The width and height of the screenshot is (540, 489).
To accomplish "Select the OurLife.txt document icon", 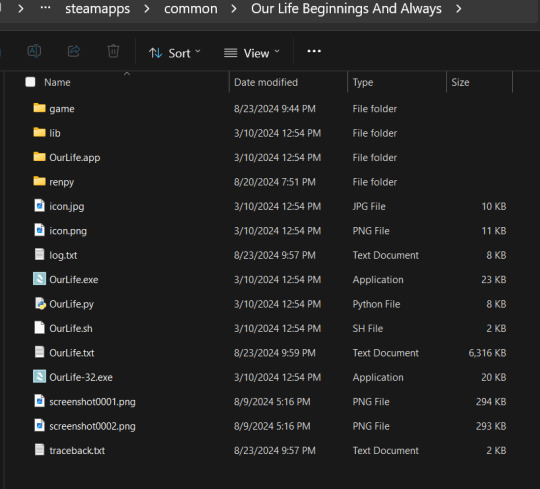I will tap(40, 352).
